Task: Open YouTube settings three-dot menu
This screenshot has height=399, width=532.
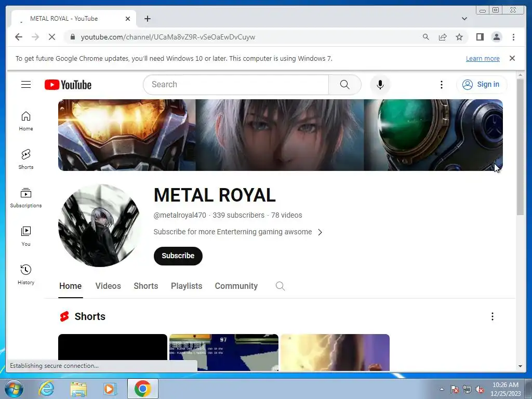Action: [442, 85]
